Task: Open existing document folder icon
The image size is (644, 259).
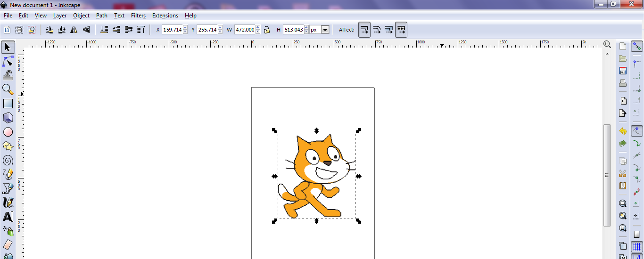Action: pyautogui.click(x=623, y=58)
